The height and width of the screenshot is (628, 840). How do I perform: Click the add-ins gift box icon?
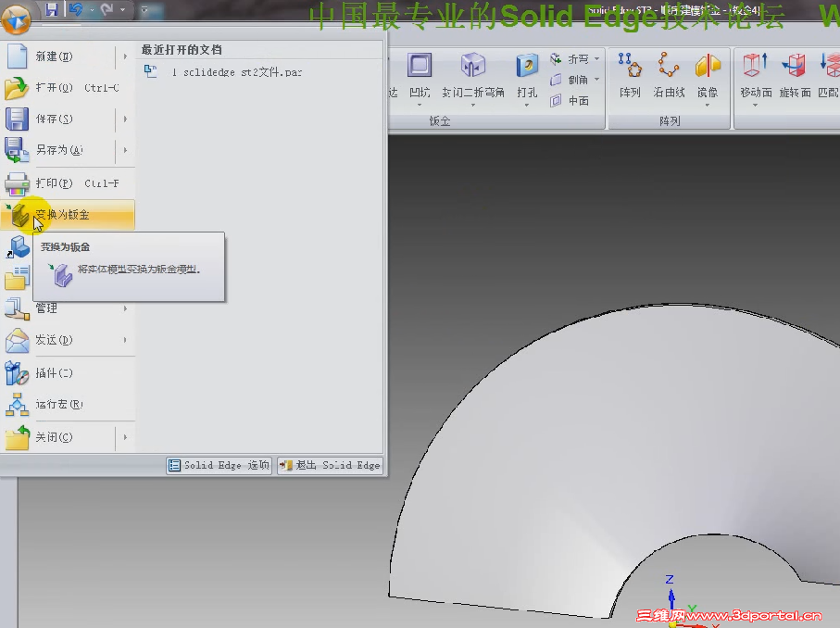(17, 373)
